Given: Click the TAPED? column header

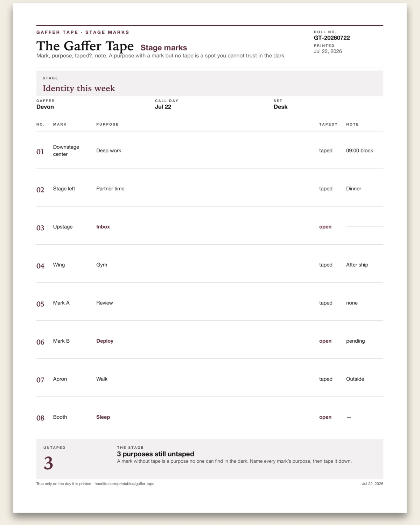Looking at the screenshot, I should [x=328, y=124].
